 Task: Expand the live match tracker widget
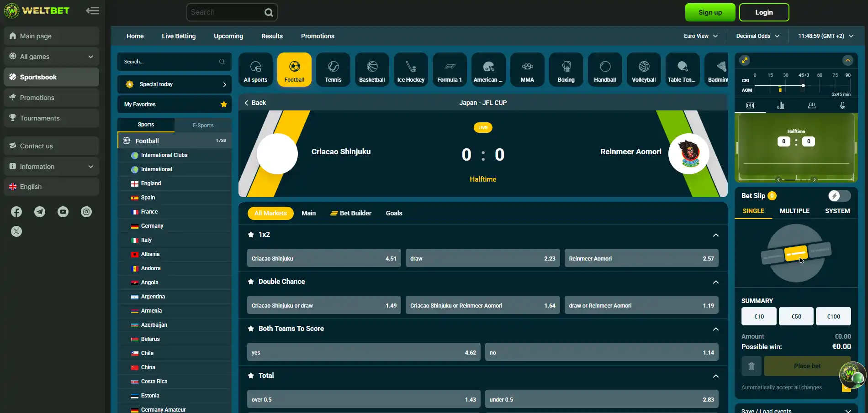745,60
